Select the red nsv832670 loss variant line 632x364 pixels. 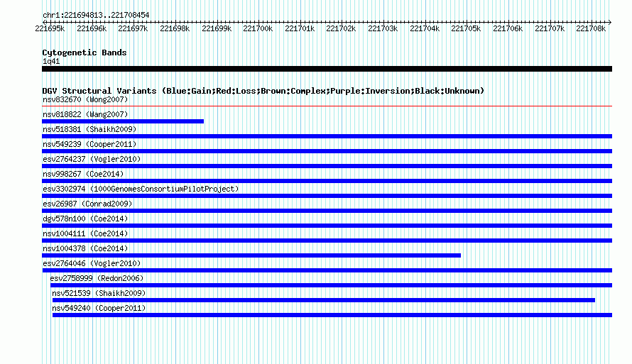[327, 106]
